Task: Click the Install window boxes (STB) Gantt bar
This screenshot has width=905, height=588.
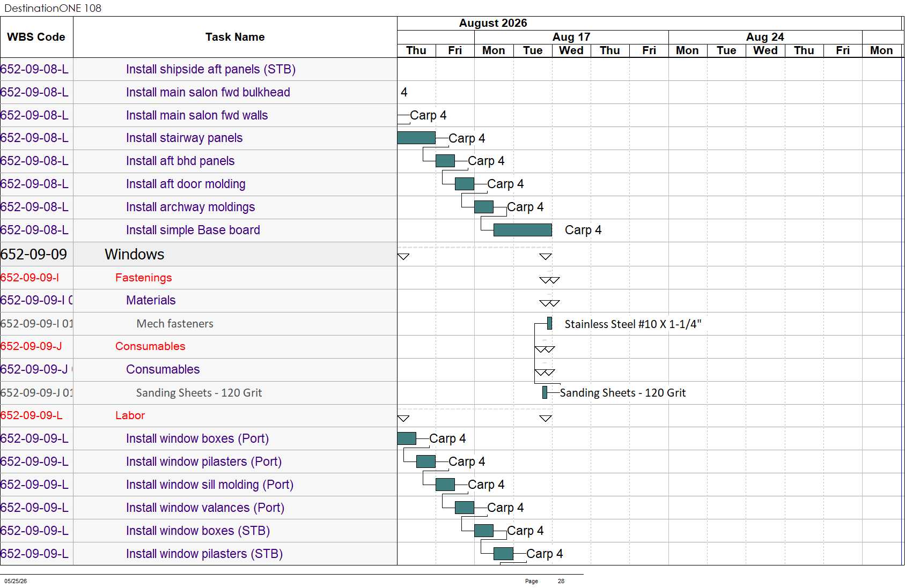Action: click(484, 531)
